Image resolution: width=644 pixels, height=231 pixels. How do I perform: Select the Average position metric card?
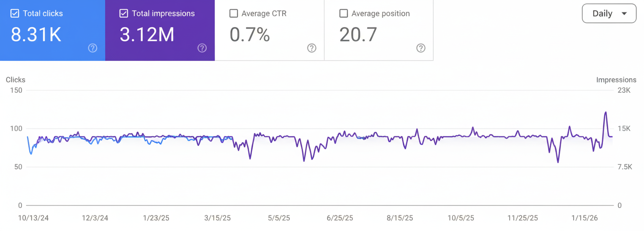click(x=378, y=30)
